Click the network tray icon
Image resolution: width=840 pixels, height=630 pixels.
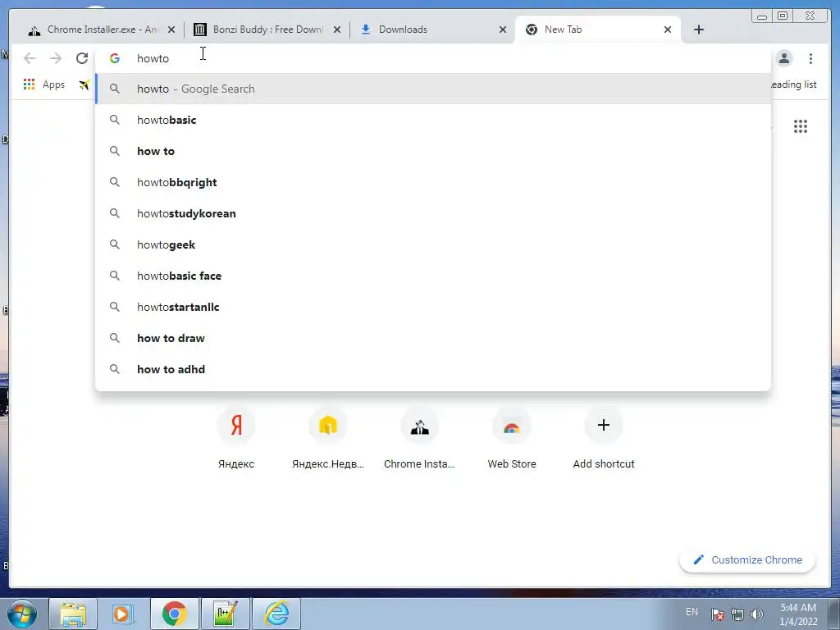click(x=737, y=614)
